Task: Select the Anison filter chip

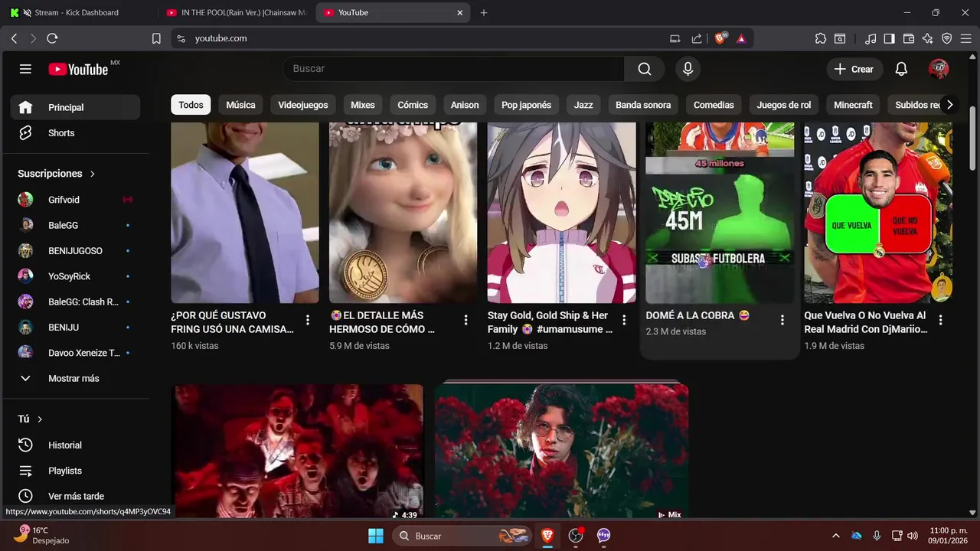Action: tap(465, 105)
